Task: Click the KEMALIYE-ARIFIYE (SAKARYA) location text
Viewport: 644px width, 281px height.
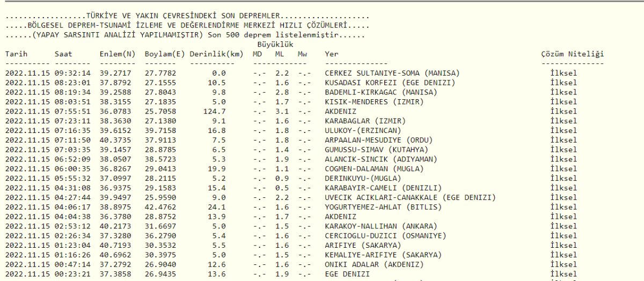Action: pos(383,255)
